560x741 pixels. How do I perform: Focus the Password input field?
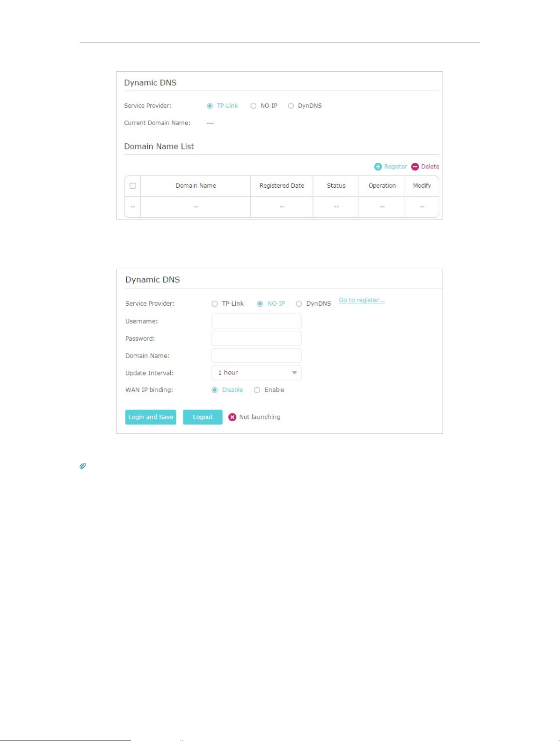pyautogui.click(x=256, y=338)
